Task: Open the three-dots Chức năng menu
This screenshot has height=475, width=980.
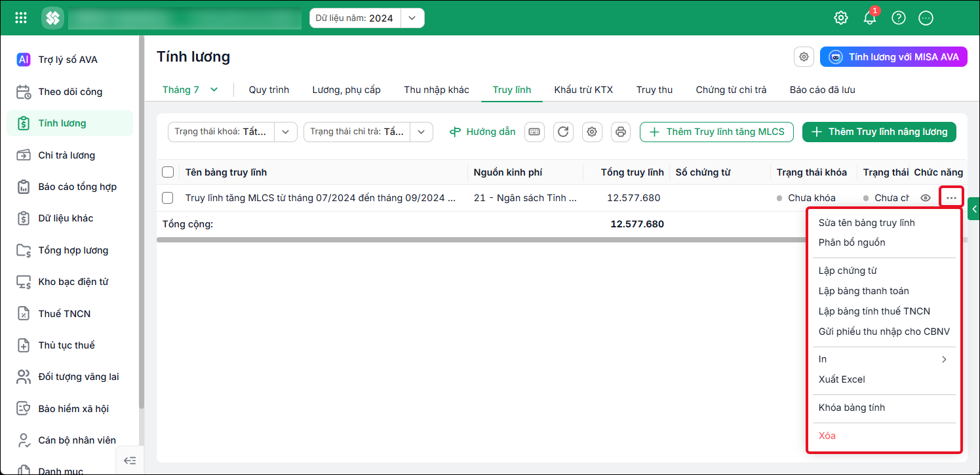Action: [x=951, y=198]
